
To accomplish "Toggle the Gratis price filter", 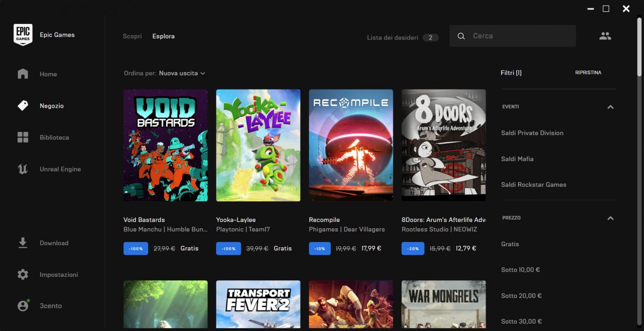I will point(510,244).
